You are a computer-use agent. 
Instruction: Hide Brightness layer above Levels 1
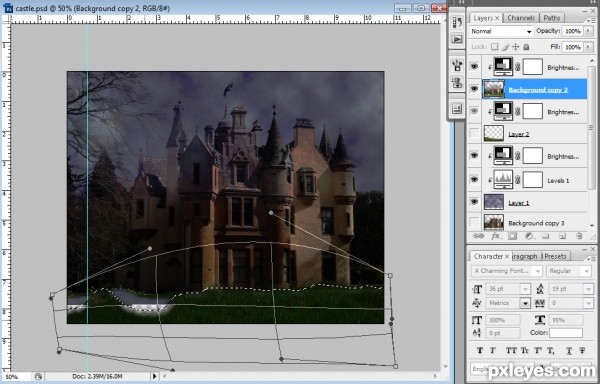474,155
